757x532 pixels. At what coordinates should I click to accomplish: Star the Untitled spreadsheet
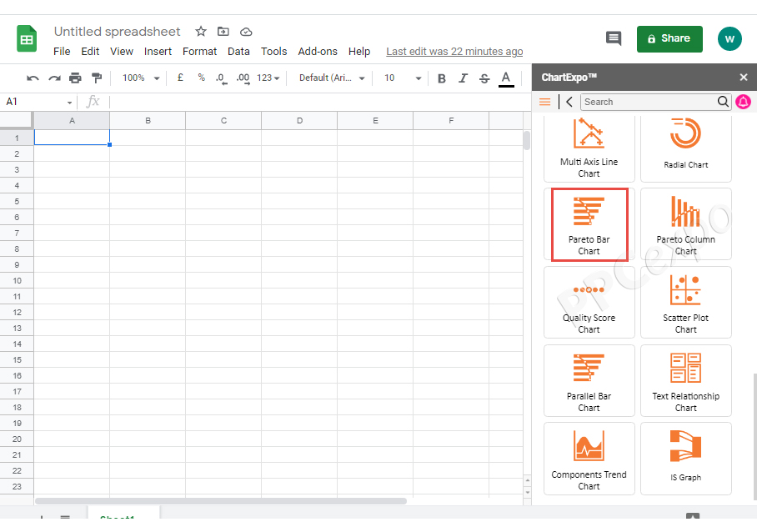[201, 32]
